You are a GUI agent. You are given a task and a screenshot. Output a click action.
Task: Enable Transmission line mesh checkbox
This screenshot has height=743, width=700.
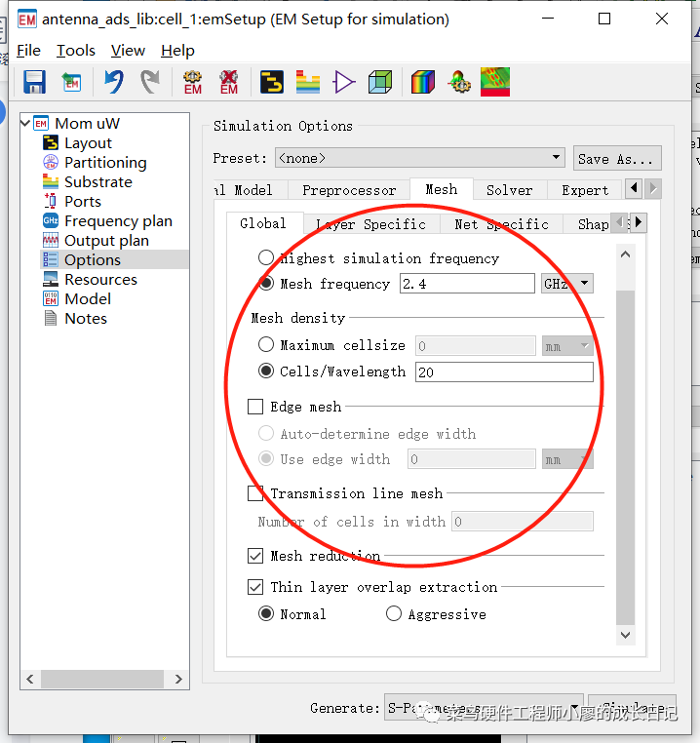click(255, 492)
